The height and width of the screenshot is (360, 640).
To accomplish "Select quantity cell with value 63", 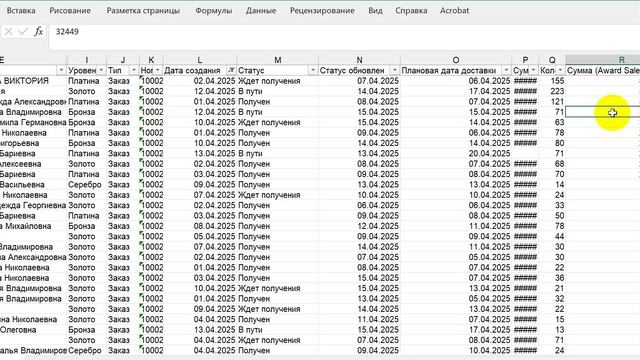I will [552, 122].
